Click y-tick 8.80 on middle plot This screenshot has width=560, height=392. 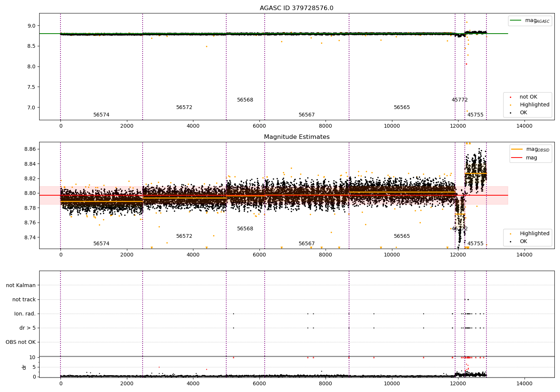pyautogui.click(x=30, y=193)
